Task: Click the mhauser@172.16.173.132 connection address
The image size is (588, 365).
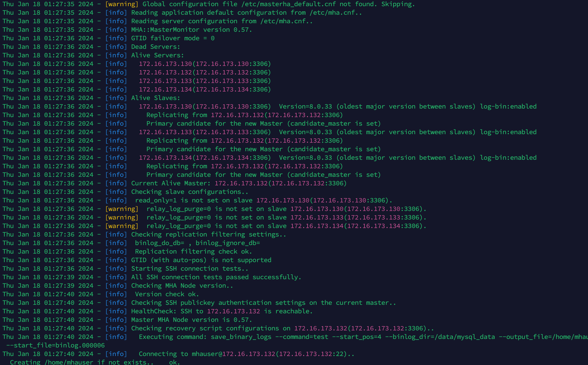Action: tap(233, 354)
